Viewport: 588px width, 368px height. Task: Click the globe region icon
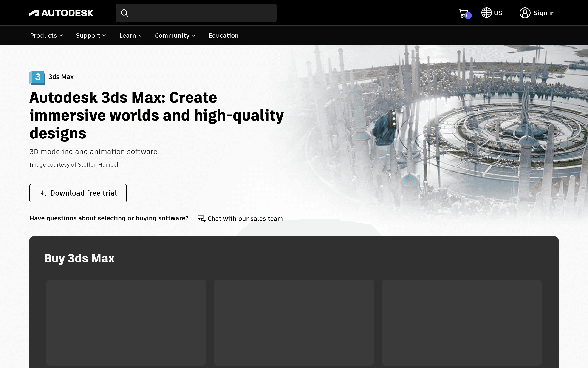[486, 13]
